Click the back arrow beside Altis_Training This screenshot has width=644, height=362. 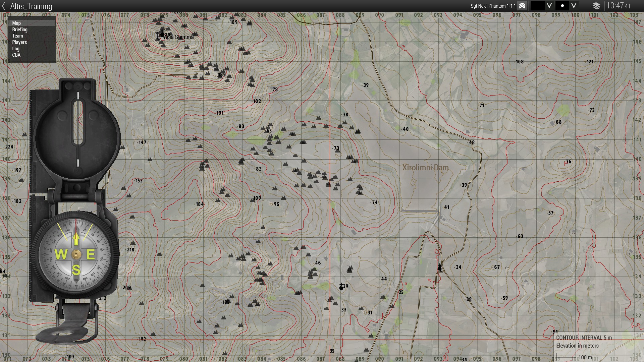pos(4,6)
